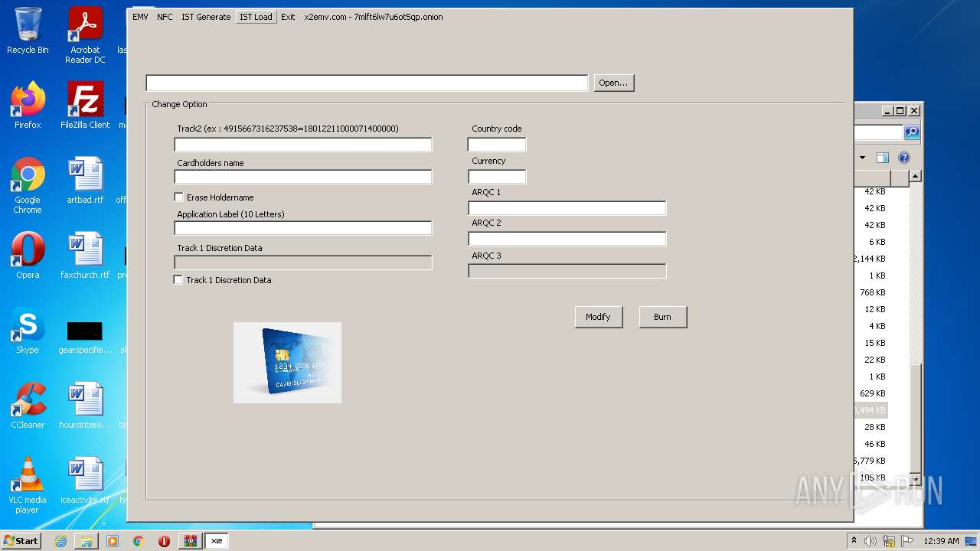Open the NFC menu
980x551 pixels.
tap(165, 17)
